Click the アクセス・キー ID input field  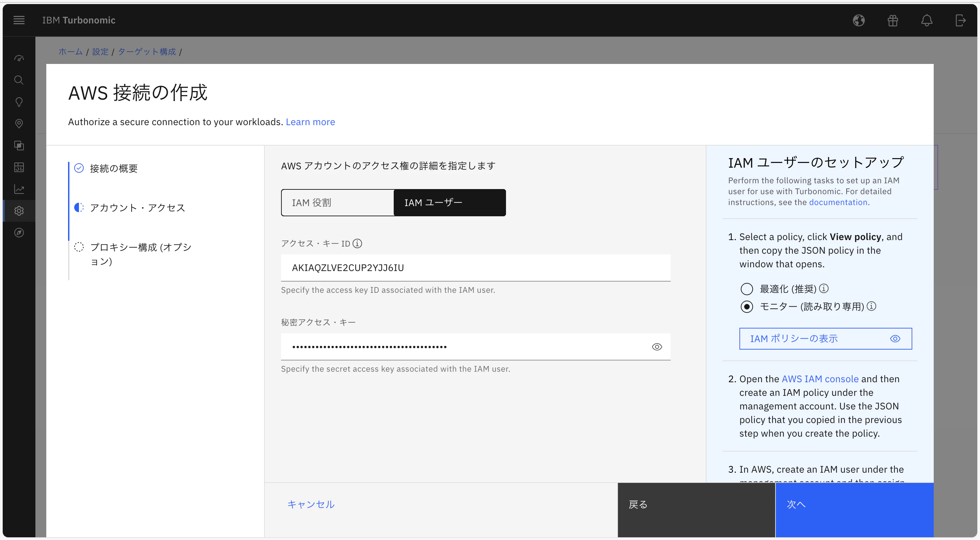pos(476,268)
